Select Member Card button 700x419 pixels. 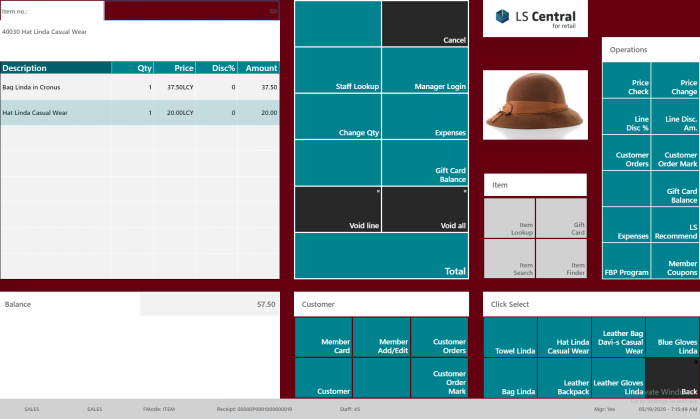tap(324, 337)
